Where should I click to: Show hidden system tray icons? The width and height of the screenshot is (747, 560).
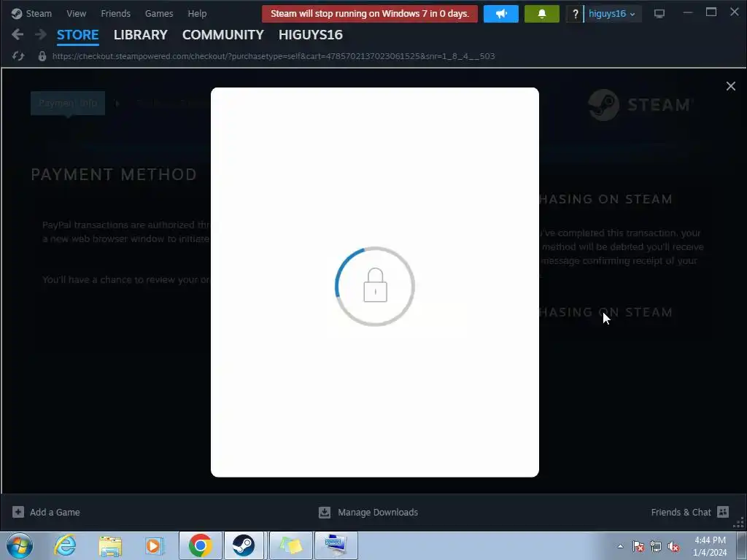(620, 546)
